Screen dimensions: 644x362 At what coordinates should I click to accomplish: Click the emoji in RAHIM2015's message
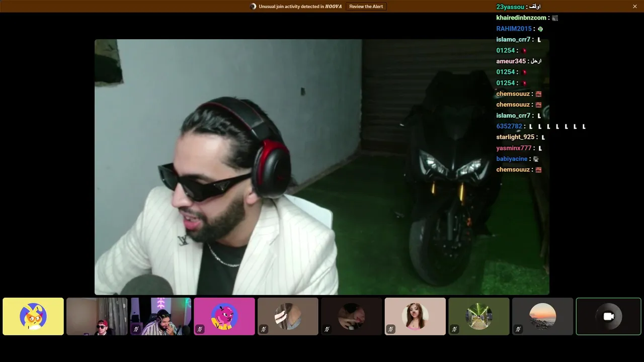coord(540,29)
